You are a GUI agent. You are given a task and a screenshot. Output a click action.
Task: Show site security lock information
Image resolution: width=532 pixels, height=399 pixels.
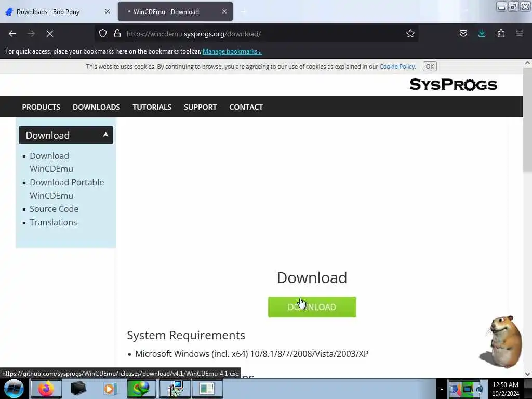tap(117, 34)
